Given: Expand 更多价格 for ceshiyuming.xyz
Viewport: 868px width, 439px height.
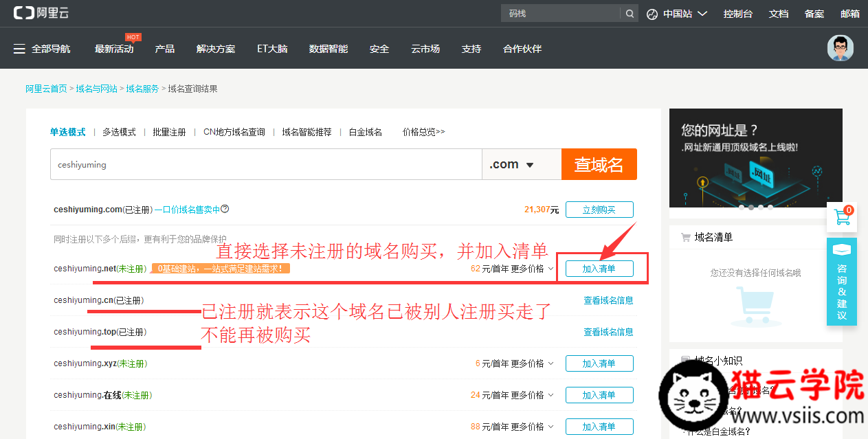Looking at the screenshot, I should tap(532, 363).
